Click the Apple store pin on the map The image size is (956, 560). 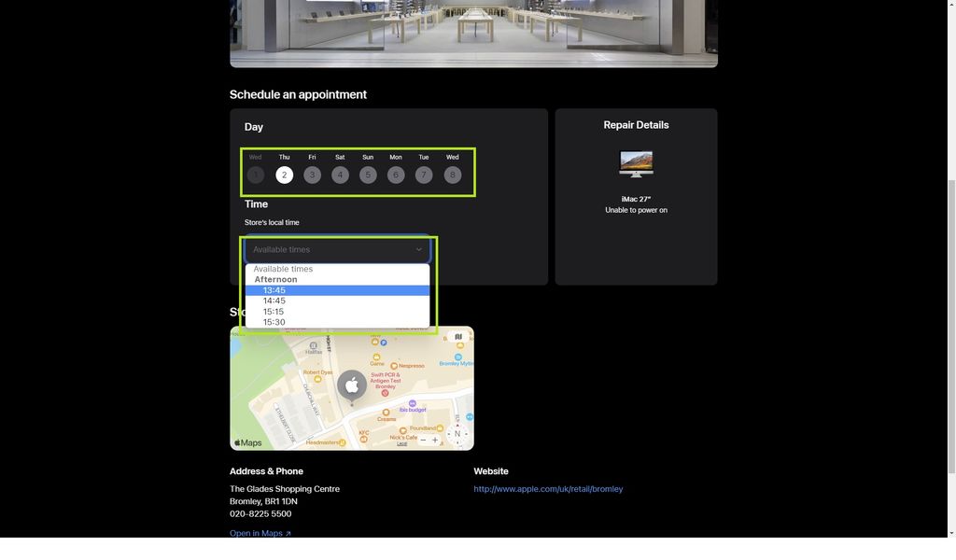tap(352, 385)
